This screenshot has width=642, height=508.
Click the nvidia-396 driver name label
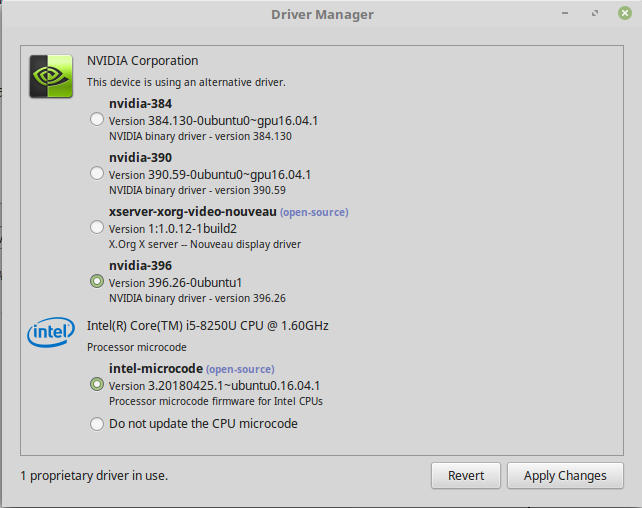(x=140, y=266)
